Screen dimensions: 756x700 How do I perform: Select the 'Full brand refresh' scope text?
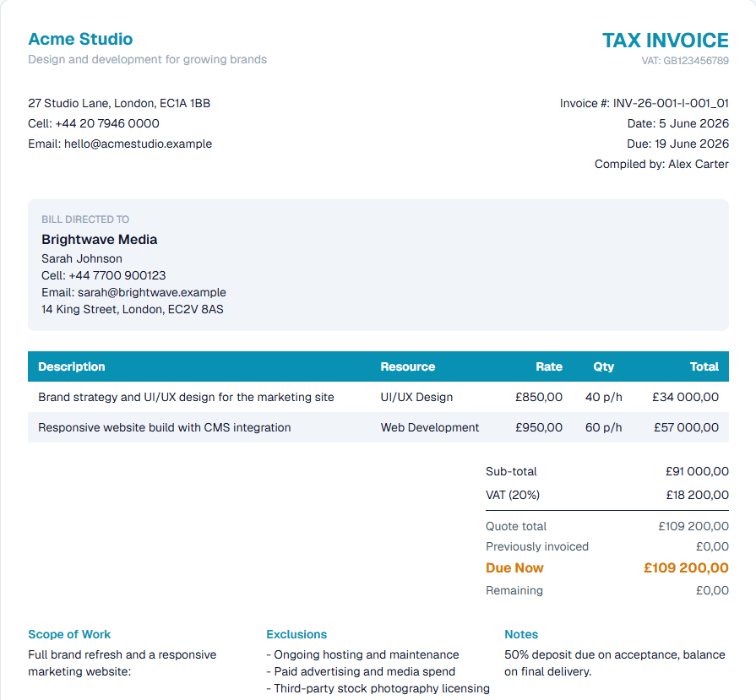122,663
